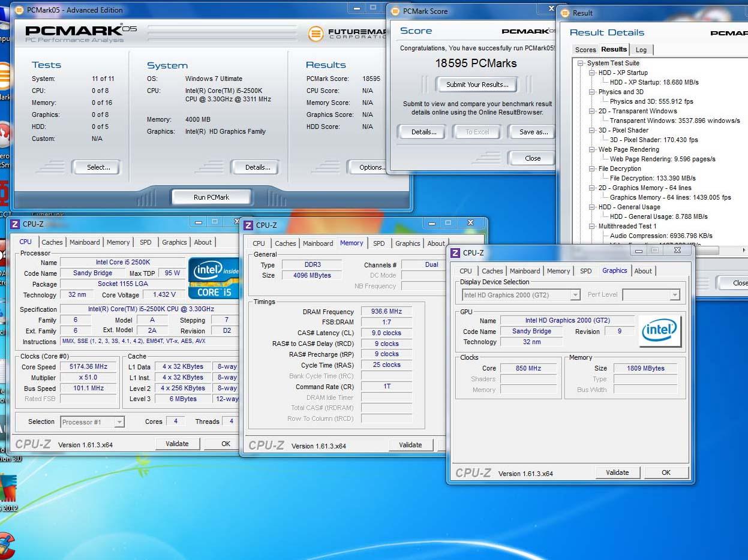Collapse the Multithreaded Test 1 node
The height and width of the screenshot is (560, 748).
(x=592, y=226)
